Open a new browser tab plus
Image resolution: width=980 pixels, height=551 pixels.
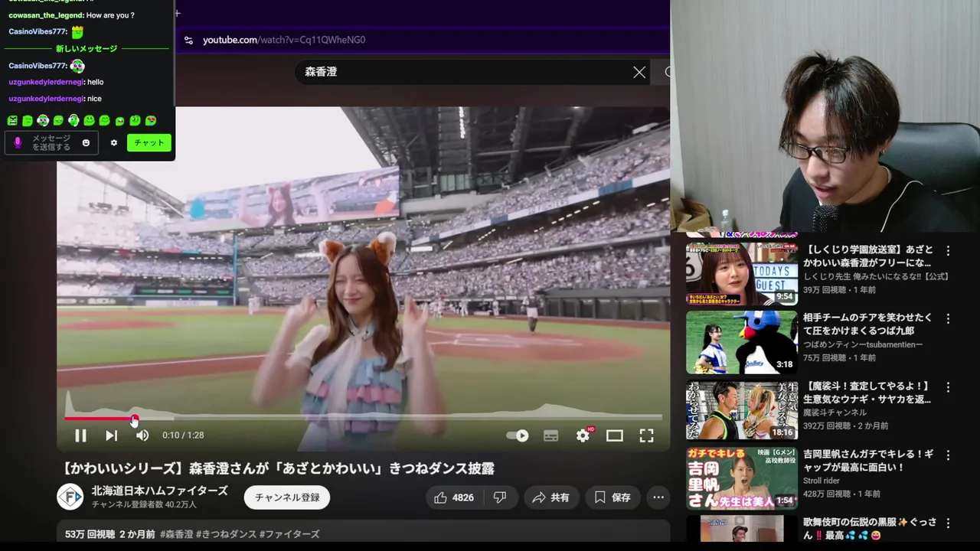(178, 13)
